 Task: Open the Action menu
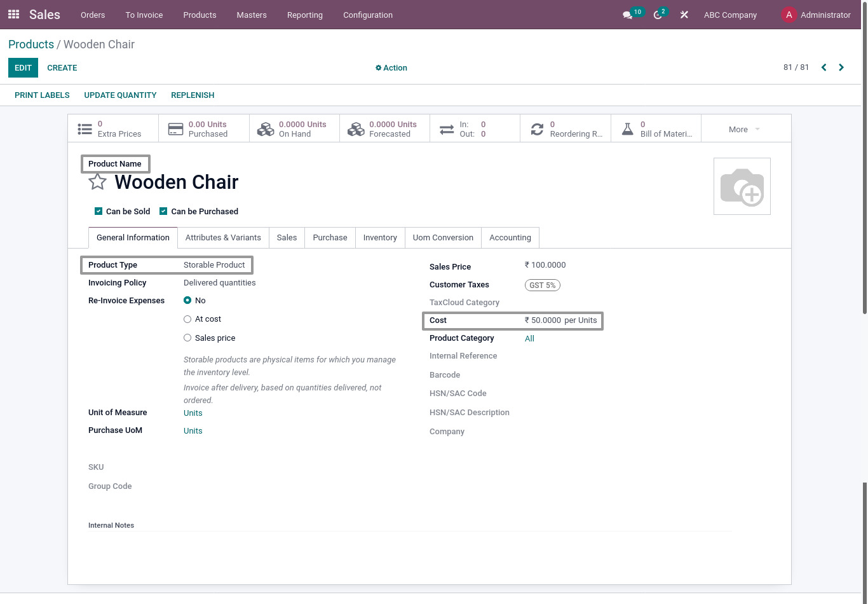point(391,68)
